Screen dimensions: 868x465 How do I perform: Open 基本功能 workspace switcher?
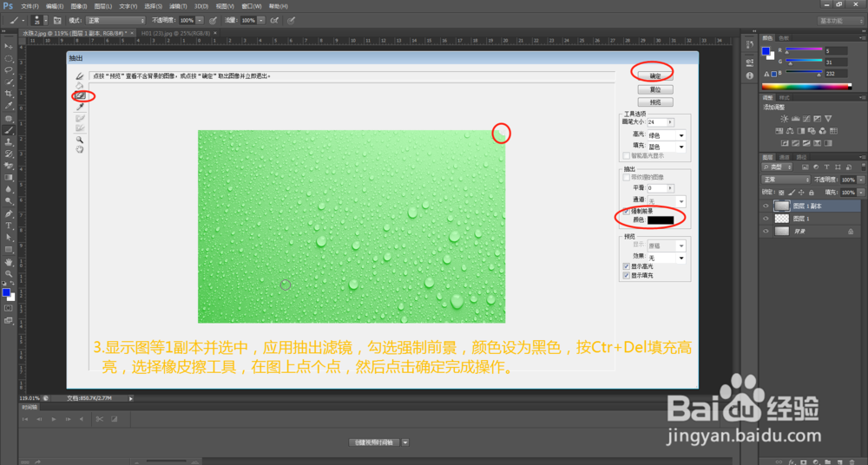click(x=840, y=21)
